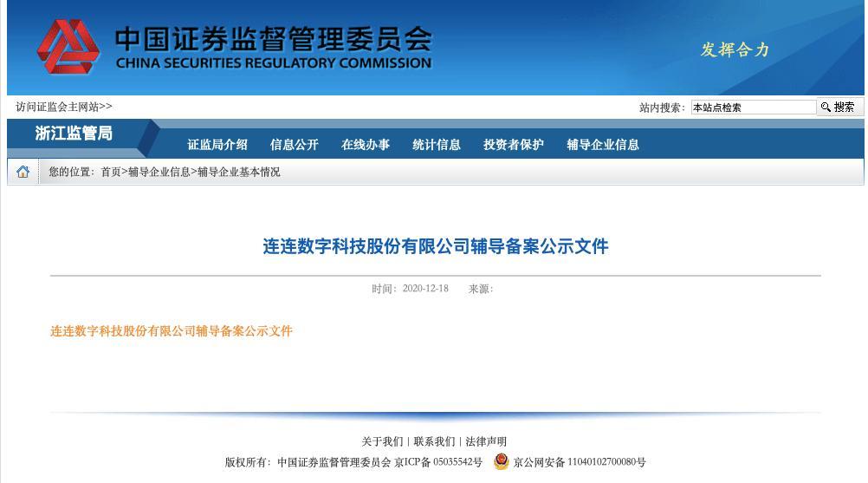This screenshot has width=868, height=483.
Task: Click 京公网安备 11040102700080号 link
Action: point(579,462)
